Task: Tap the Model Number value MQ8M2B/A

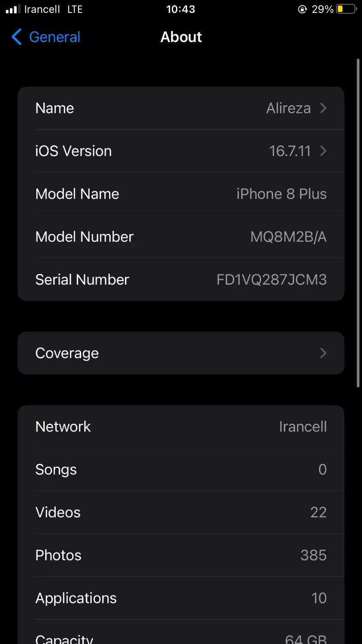Action: (x=288, y=237)
